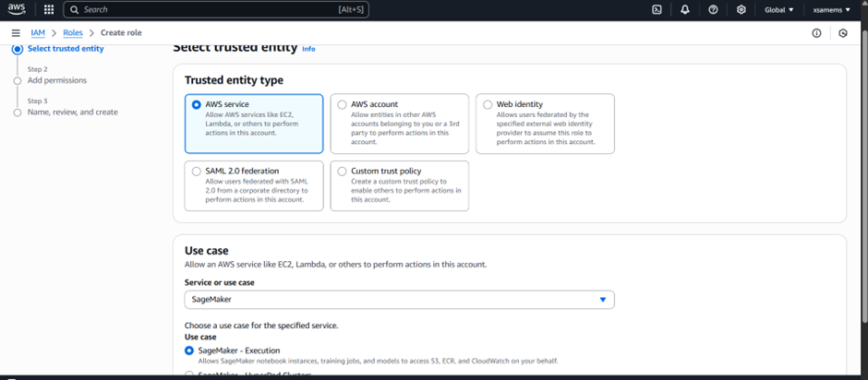Click the Step 2 label
Screen dimensions: 868x380
click(x=38, y=70)
